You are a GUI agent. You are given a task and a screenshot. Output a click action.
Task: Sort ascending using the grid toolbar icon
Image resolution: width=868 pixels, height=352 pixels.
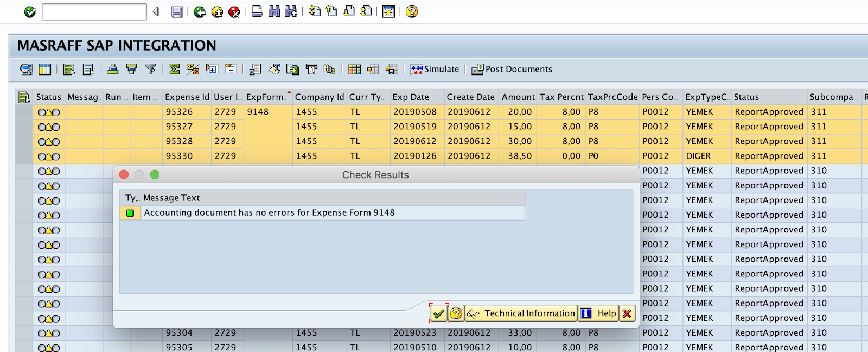[x=113, y=69]
